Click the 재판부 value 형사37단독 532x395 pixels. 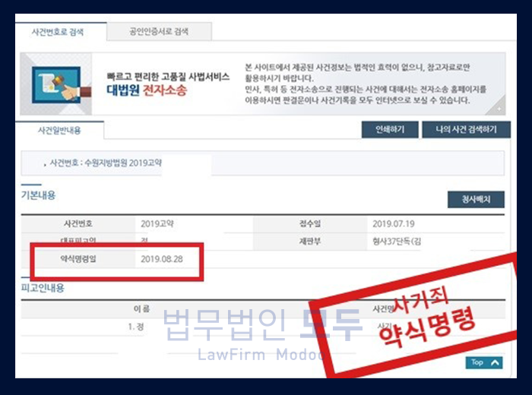coord(403,242)
